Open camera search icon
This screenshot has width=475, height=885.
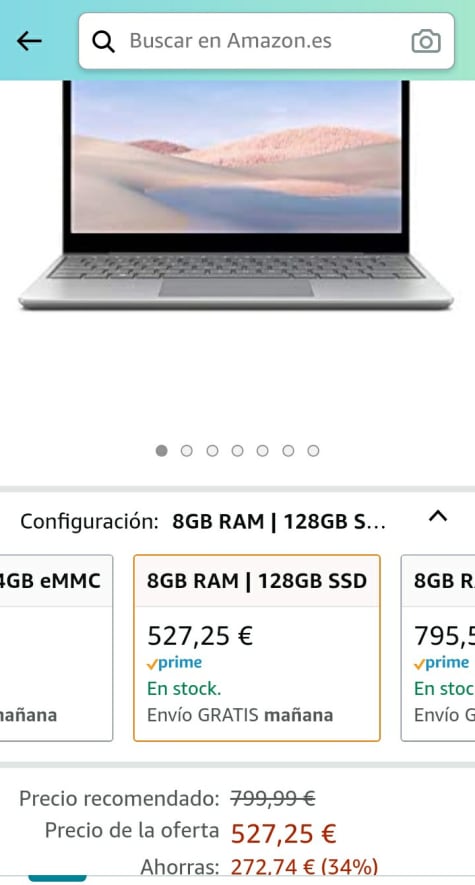coord(426,41)
